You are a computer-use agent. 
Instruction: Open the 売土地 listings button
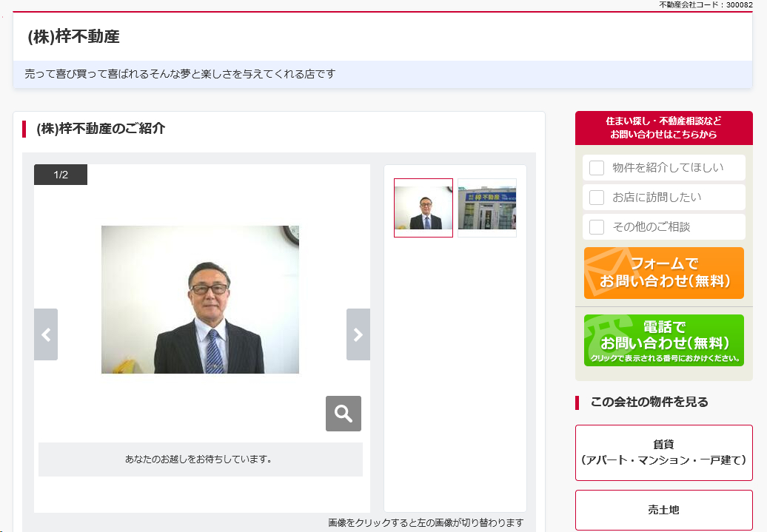[663, 510]
